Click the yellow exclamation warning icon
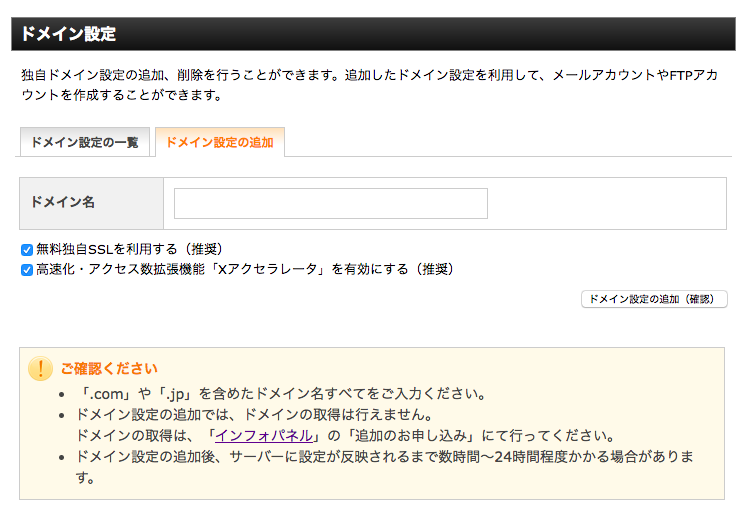 [x=40, y=369]
